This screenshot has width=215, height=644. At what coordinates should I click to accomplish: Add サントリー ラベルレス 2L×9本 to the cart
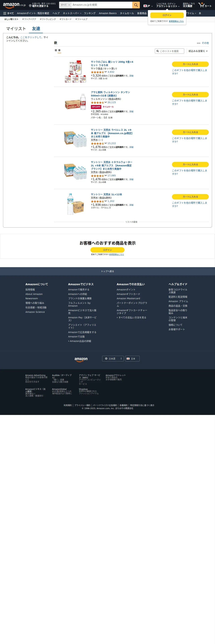point(190,132)
